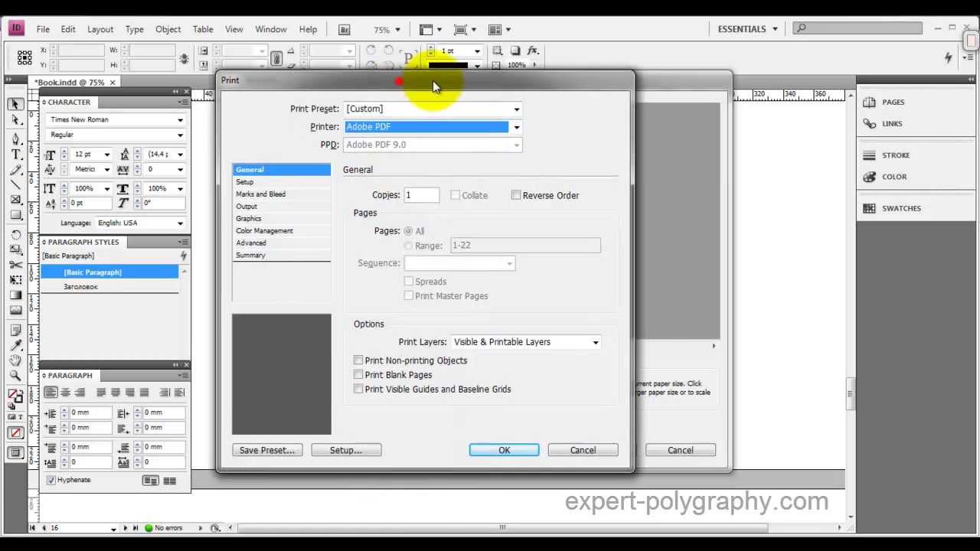This screenshot has width=980, height=551.
Task: Click the Setup... button
Action: pyautogui.click(x=346, y=450)
